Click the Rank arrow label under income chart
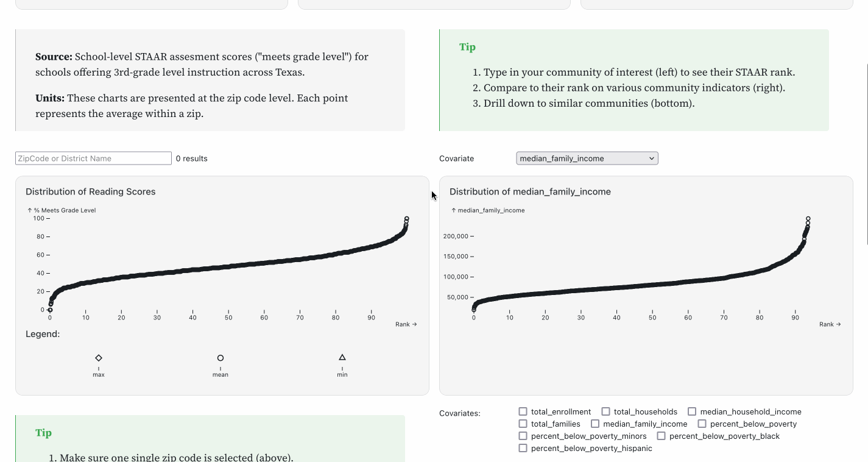This screenshot has width=868, height=462. (x=831, y=324)
